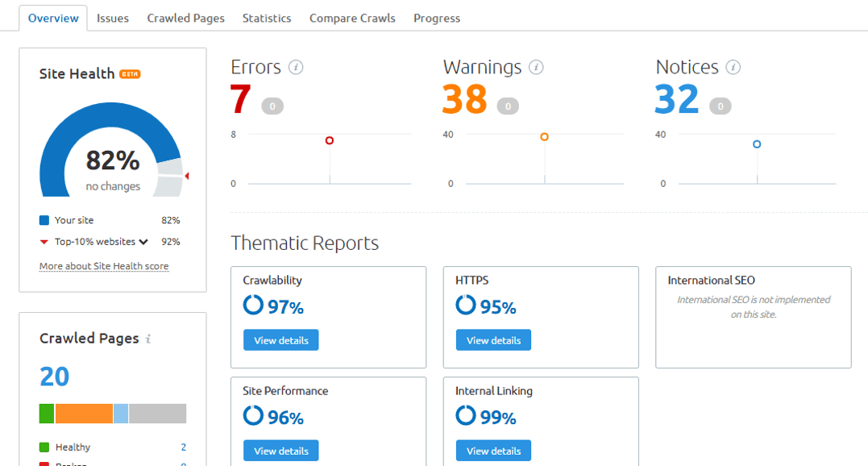Viewport: 868px width, 466px height.
Task: Click the red data point on Errors chart
Action: [330, 140]
